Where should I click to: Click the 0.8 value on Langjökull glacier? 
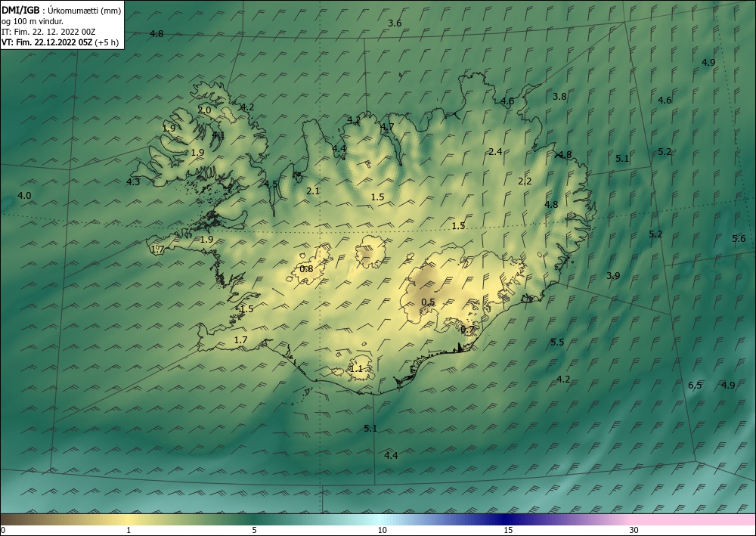click(x=306, y=269)
